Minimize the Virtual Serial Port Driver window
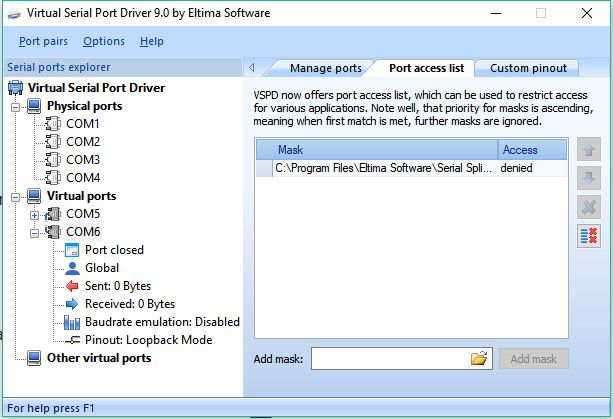Image resolution: width=613 pixels, height=419 pixels. click(496, 13)
